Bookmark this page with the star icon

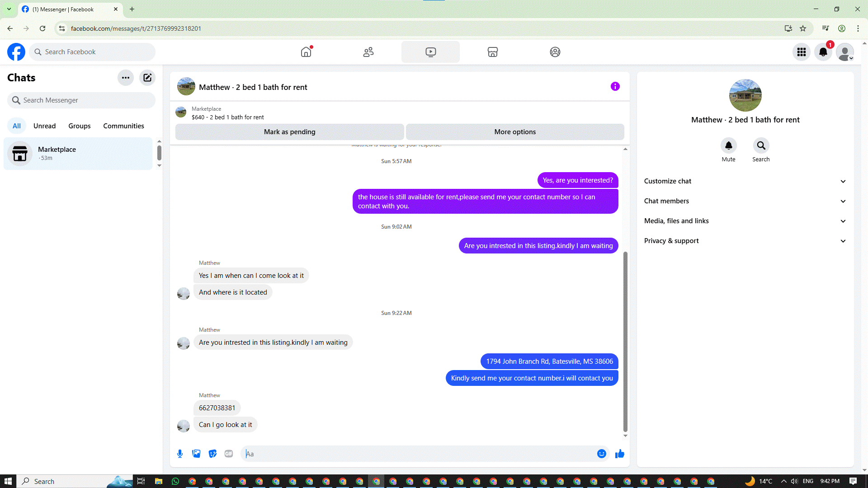[x=803, y=28]
